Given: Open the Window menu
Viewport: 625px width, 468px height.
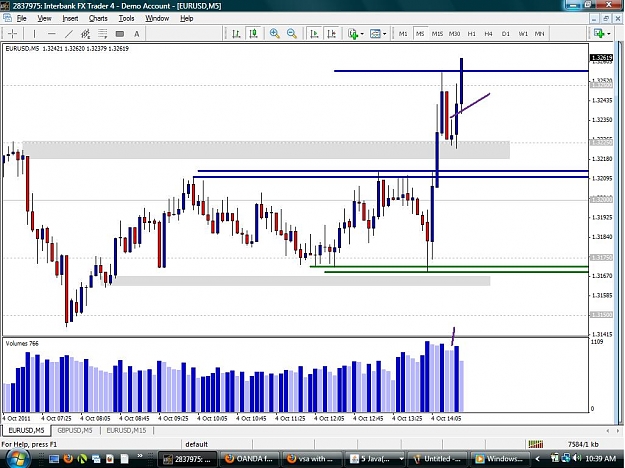Looking at the screenshot, I should pos(157,18).
